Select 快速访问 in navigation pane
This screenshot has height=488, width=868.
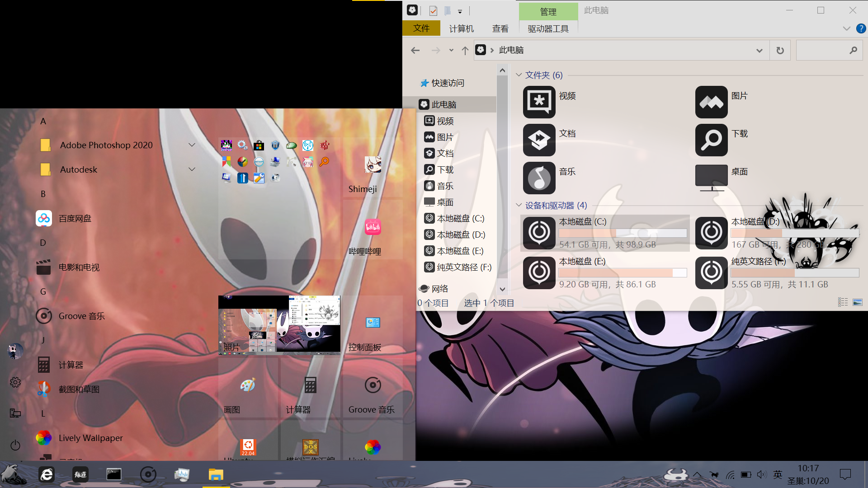[448, 83]
